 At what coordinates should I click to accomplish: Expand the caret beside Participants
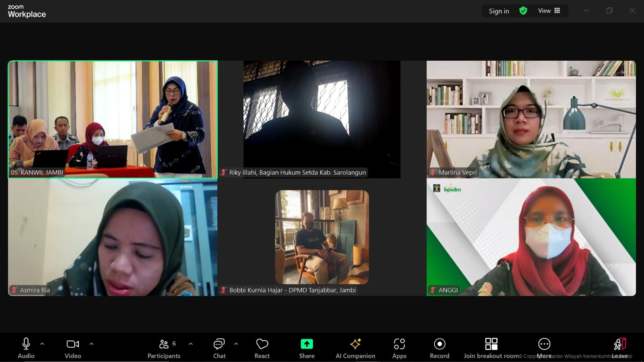[191, 344]
